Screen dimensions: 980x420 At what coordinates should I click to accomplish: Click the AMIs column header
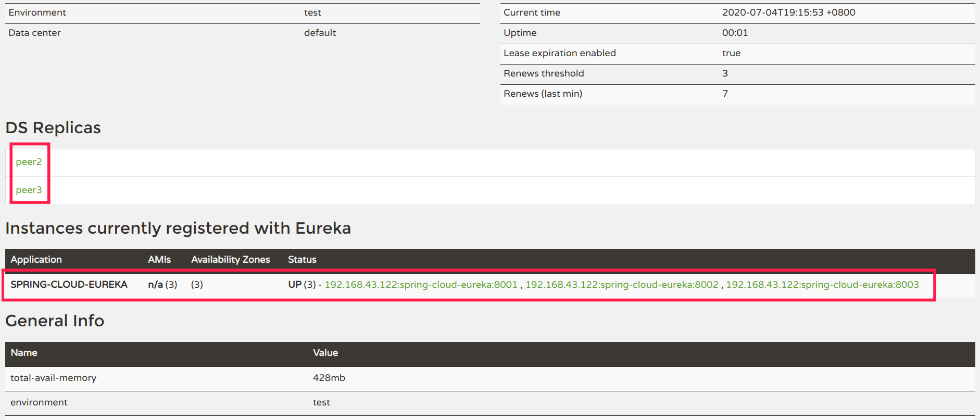click(159, 260)
